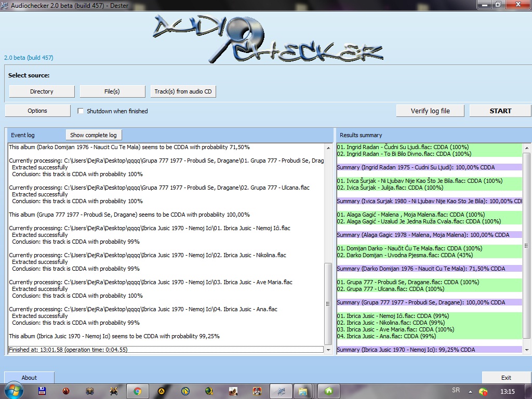
Task: Select 'Finished at: 13:01.58' log line
Action: coord(166,350)
